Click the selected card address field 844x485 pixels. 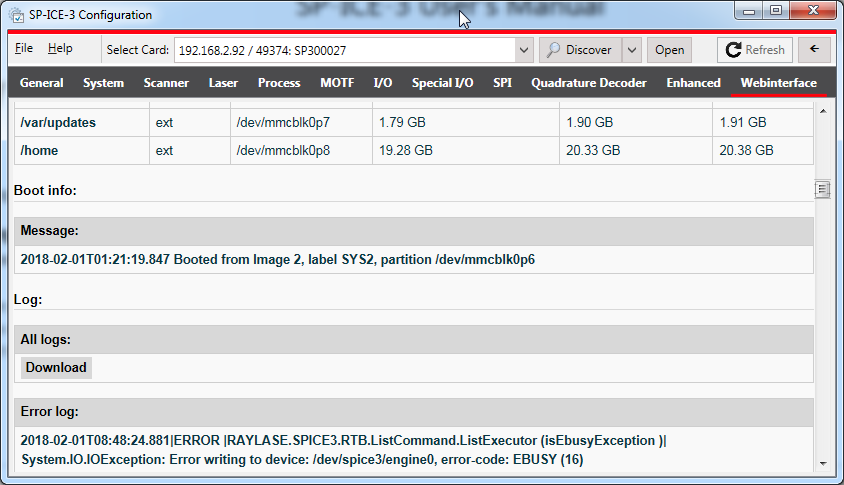tap(344, 51)
